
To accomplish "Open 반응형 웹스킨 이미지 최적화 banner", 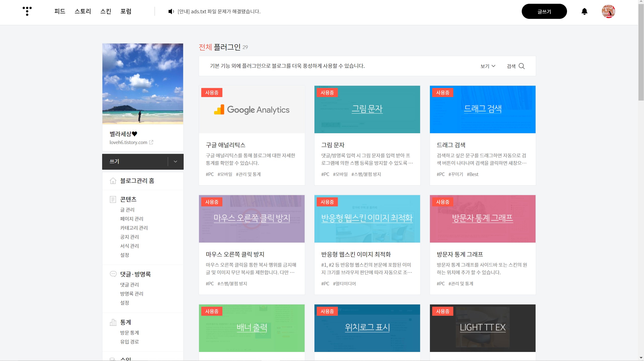I will click(x=367, y=219).
